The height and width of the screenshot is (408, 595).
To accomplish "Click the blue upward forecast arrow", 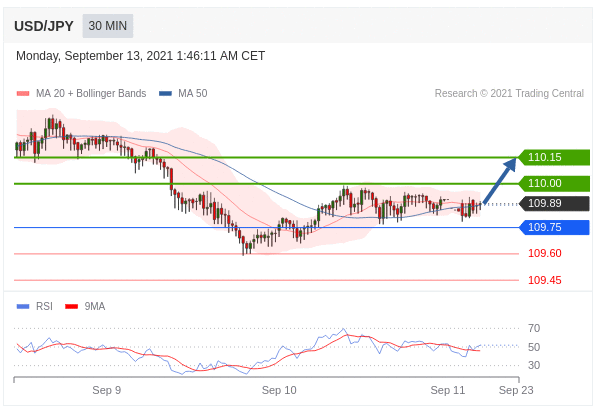I will [x=500, y=181].
